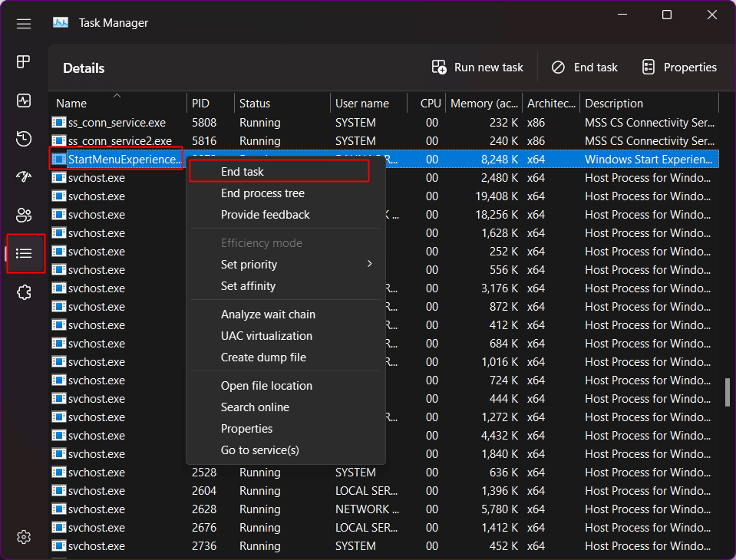Select svchost.exe row with PID 2676
Screen dimensions: 736x560
coord(384,528)
